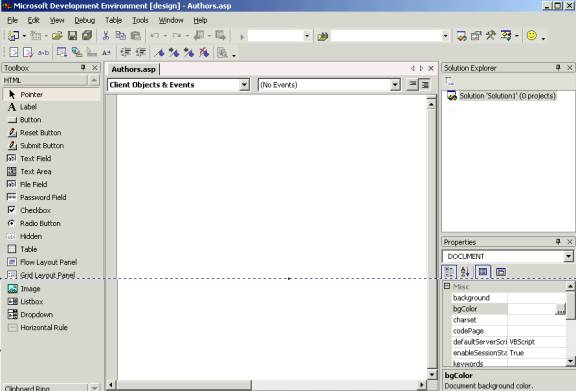The image size is (576, 391).
Task: Open the File menu
Action: click(x=12, y=20)
